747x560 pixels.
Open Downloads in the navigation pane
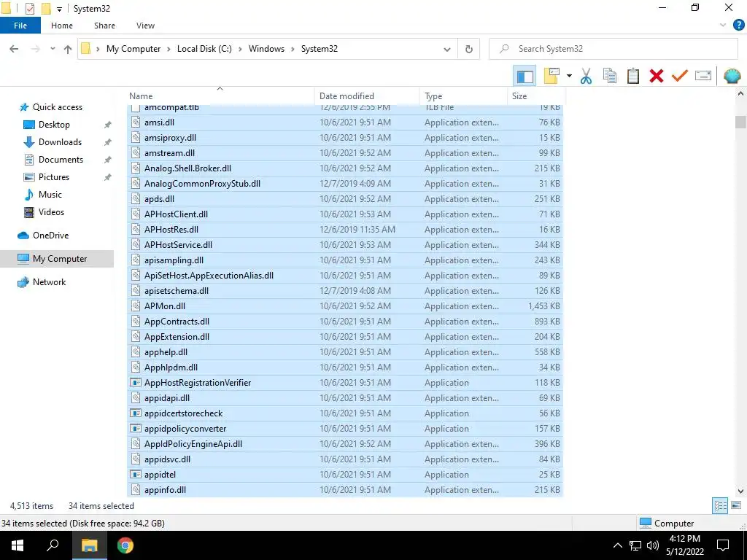60,142
